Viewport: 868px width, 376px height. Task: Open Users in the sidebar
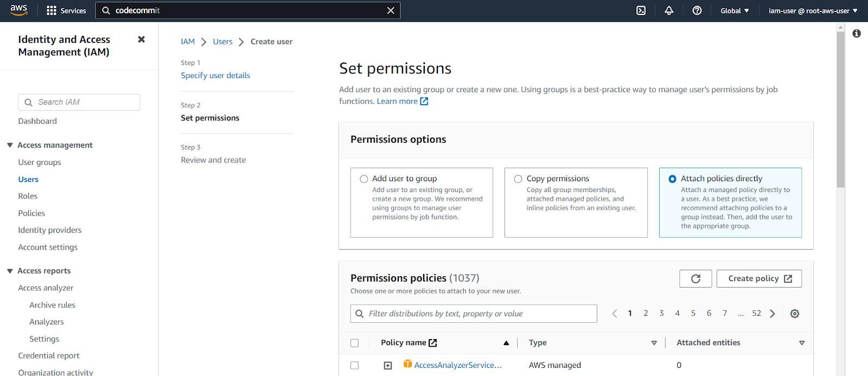(28, 180)
